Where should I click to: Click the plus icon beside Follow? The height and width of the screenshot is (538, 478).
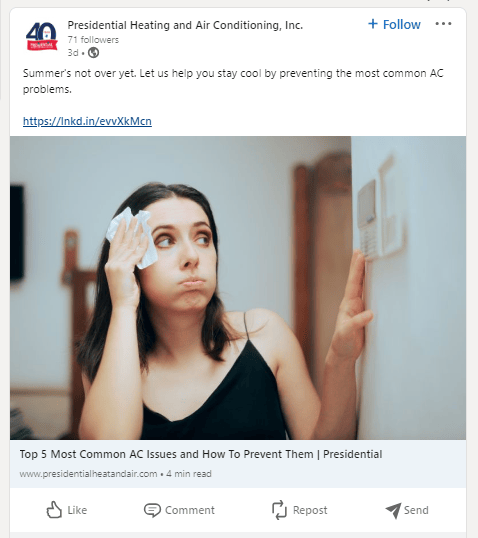[x=373, y=24]
